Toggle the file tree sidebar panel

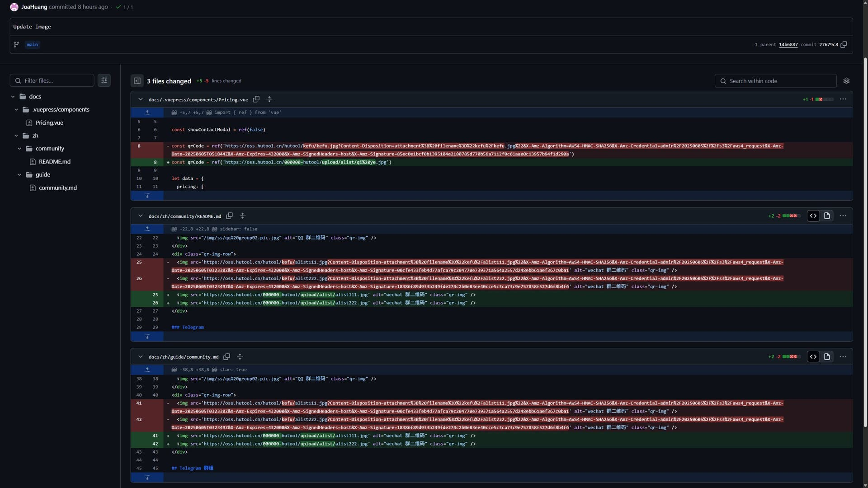137,81
